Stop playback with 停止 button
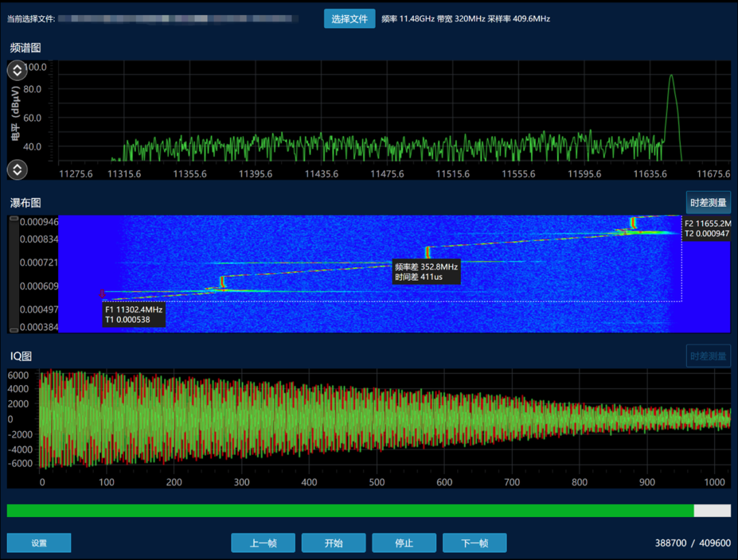Screen dimensions: 738x560 (x=404, y=543)
